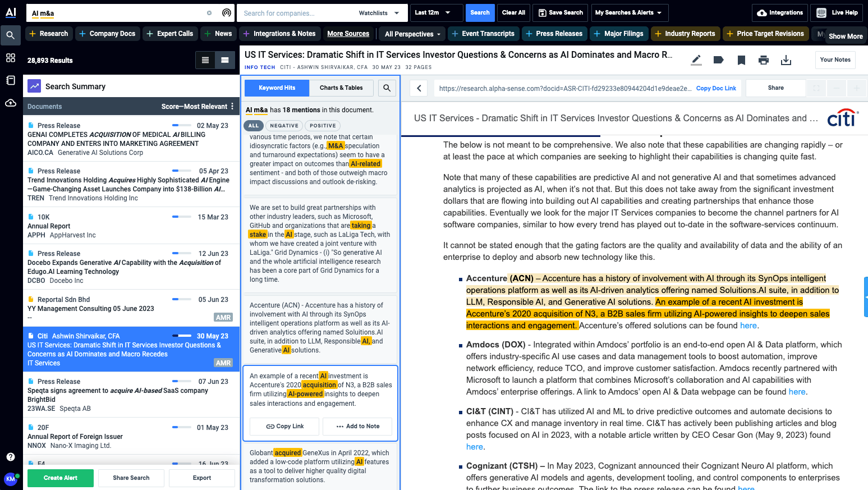Filter keyword hits by POSITIVE sentiment
Screen dimensions: 868x490
pos(323,125)
